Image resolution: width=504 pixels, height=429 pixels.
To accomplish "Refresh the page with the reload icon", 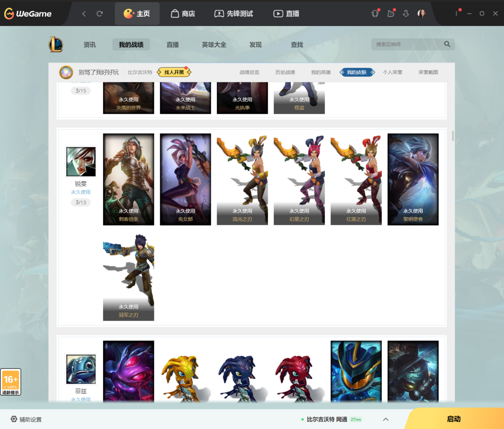I will pyautogui.click(x=100, y=14).
